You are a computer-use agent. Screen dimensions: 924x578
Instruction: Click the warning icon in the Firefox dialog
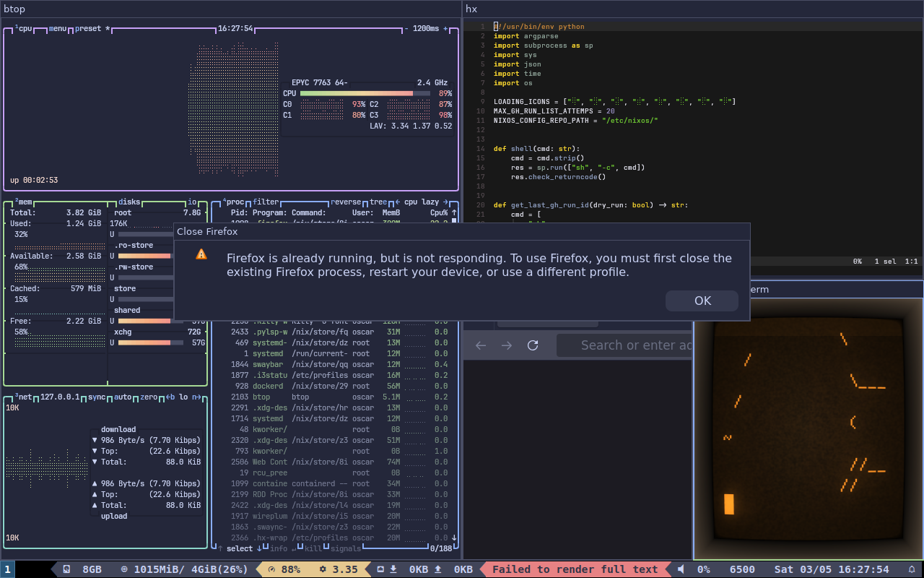coord(201,254)
